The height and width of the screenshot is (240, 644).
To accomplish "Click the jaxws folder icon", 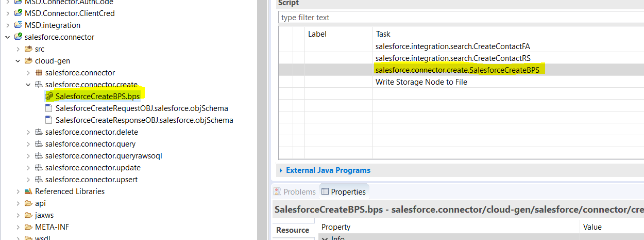I will (x=29, y=215).
